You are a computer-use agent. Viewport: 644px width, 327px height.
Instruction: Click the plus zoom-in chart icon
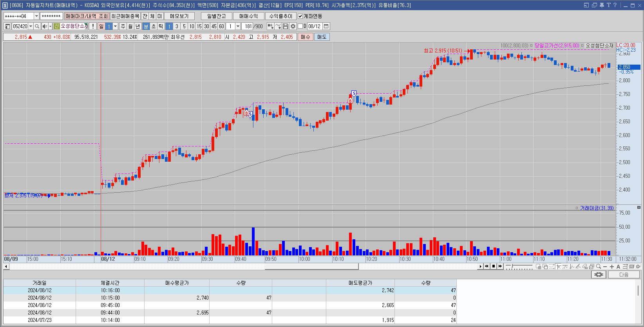click(x=612, y=267)
